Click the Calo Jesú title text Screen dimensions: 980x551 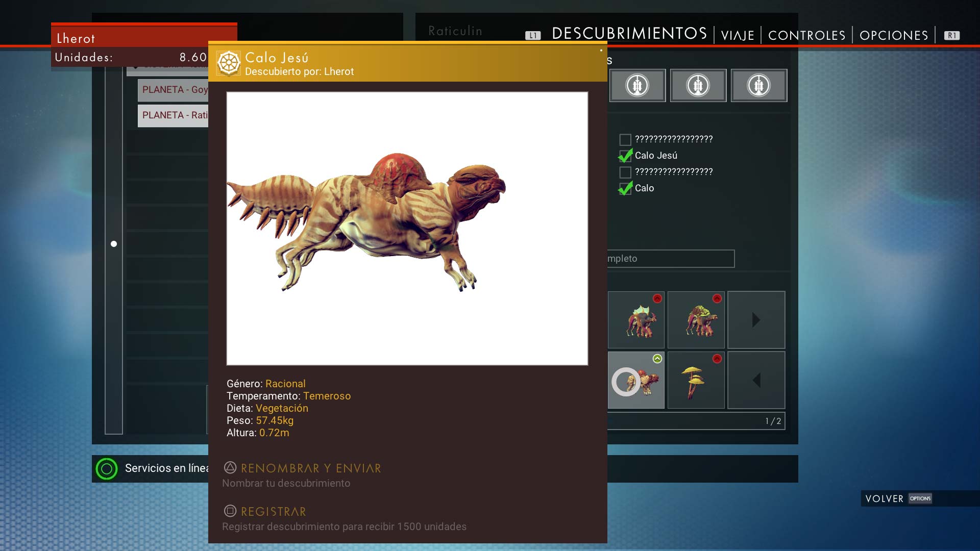(x=277, y=58)
